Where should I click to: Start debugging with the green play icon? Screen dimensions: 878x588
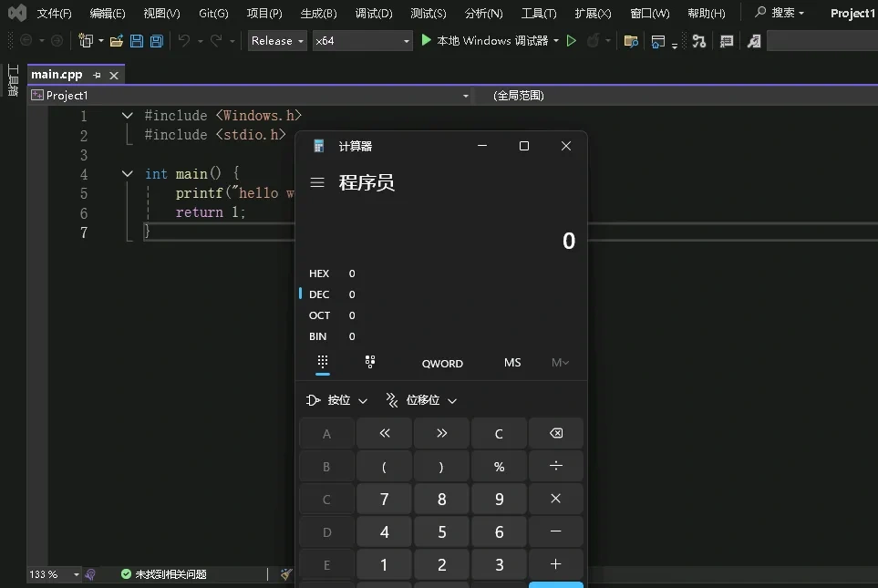point(426,40)
